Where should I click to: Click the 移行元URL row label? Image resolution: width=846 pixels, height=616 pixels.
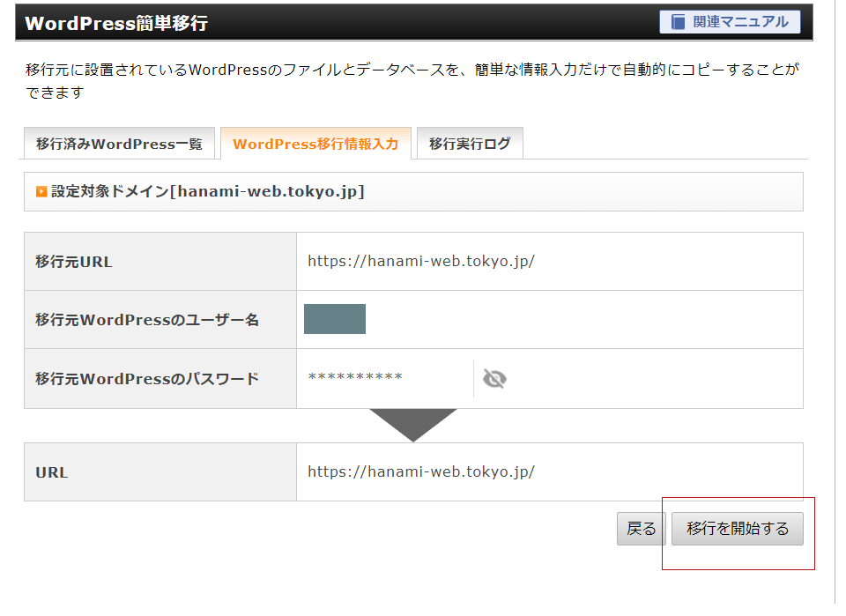(74, 262)
